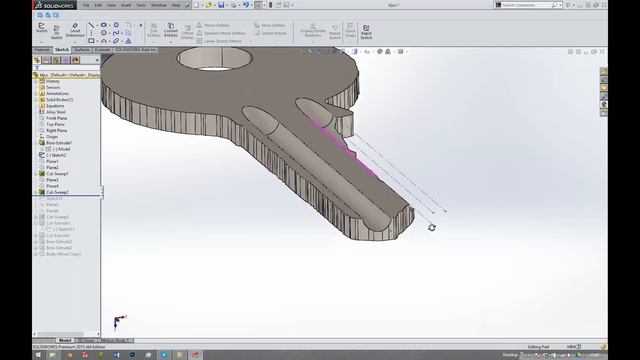Click the Save icon
Screen dimensions: 640x360
tap(221, 5)
